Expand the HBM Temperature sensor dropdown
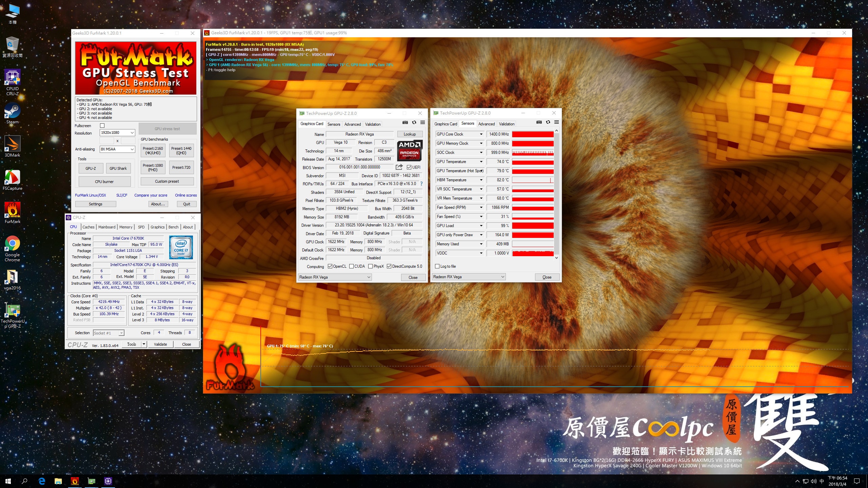The height and width of the screenshot is (488, 868). click(x=481, y=180)
